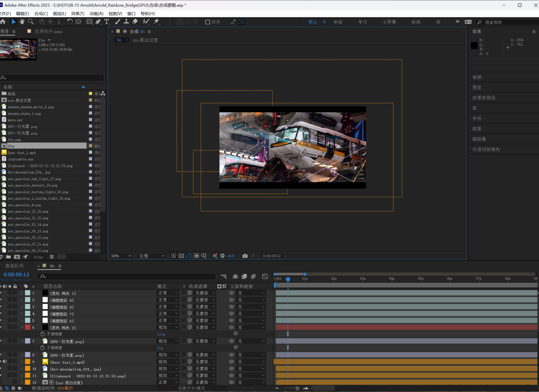Open the 50% magnification dropdown
Image resolution: width=539 pixels, height=392 pixels.
[x=121, y=256]
